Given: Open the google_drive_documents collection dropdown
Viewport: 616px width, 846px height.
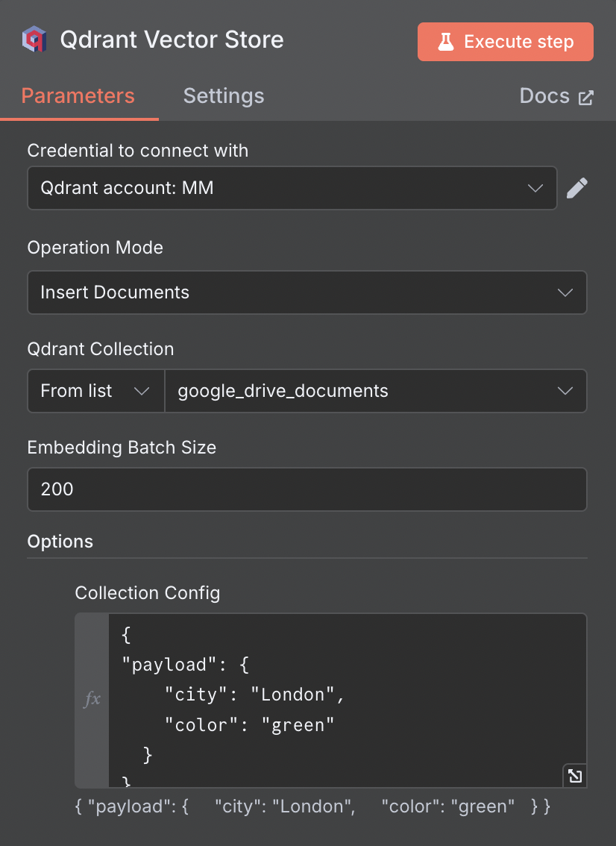Looking at the screenshot, I should coord(375,391).
